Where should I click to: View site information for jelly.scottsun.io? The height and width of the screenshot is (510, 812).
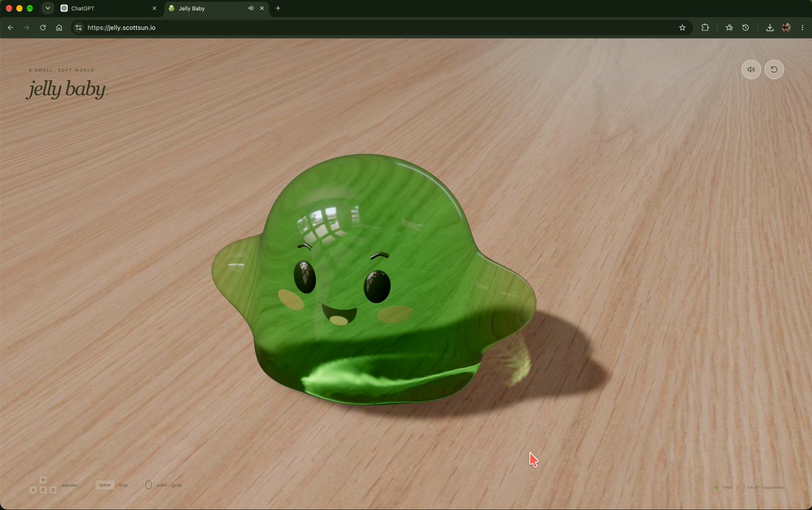[78, 28]
